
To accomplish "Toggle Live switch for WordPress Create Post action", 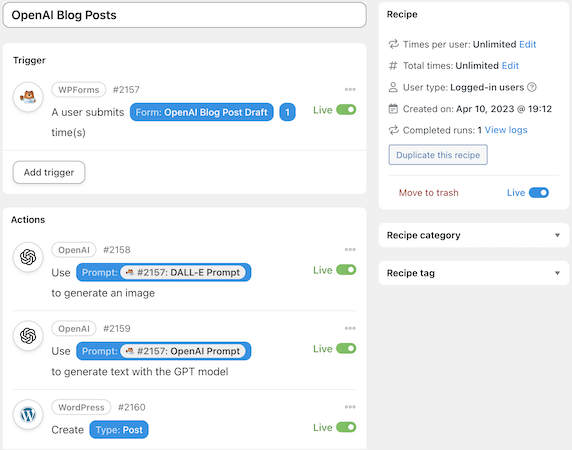I will point(346,427).
